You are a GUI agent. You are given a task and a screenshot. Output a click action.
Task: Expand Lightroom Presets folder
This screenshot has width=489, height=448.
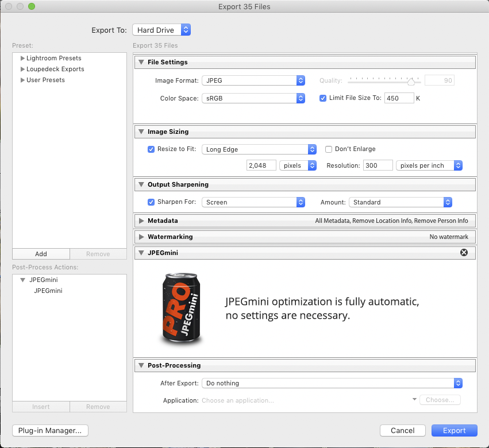pos(22,58)
